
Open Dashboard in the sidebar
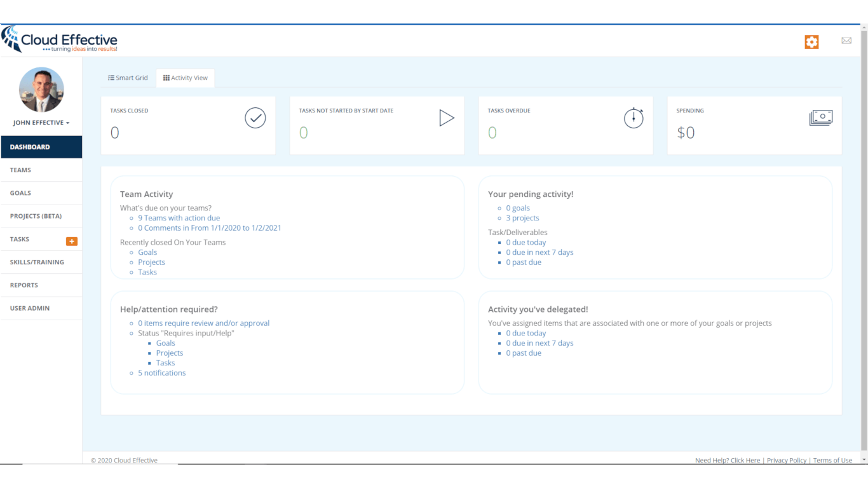coord(41,147)
